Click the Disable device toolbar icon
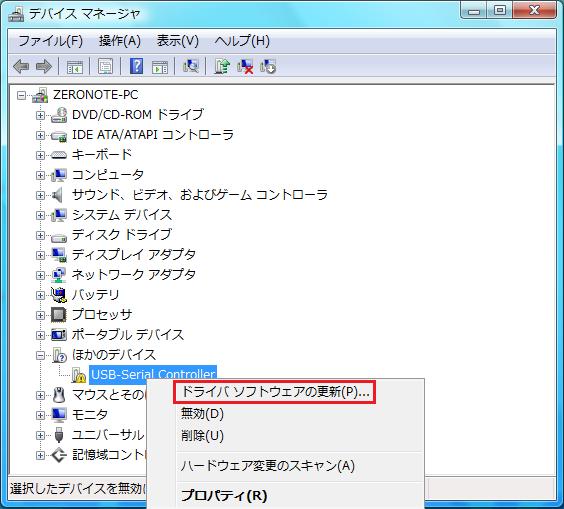This screenshot has height=509, width=564. click(268, 67)
